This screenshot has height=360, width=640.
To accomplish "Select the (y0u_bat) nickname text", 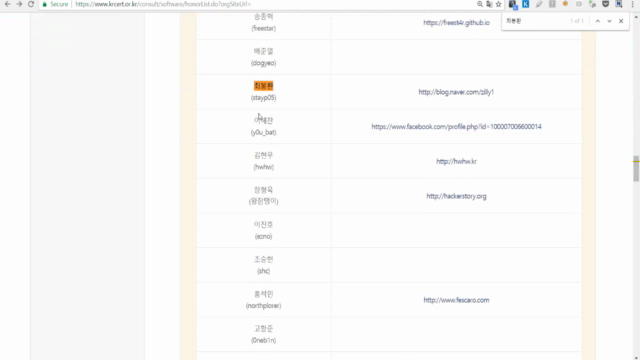I will pos(263,132).
